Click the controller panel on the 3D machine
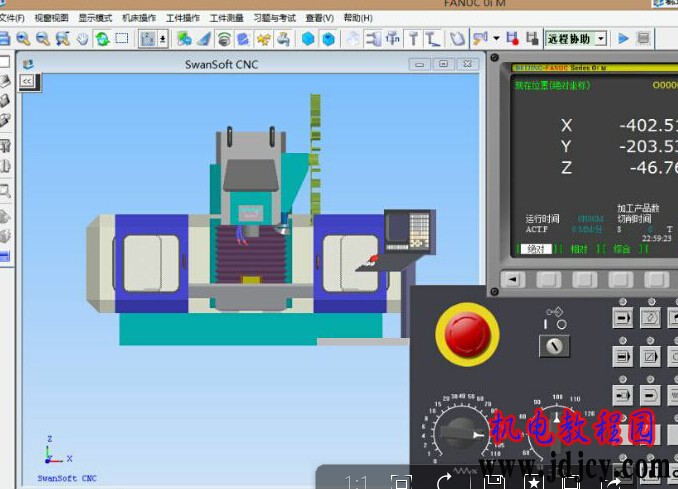 click(x=409, y=231)
